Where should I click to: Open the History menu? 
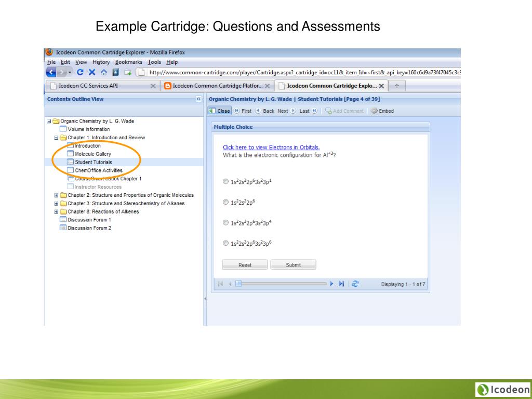point(101,62)
